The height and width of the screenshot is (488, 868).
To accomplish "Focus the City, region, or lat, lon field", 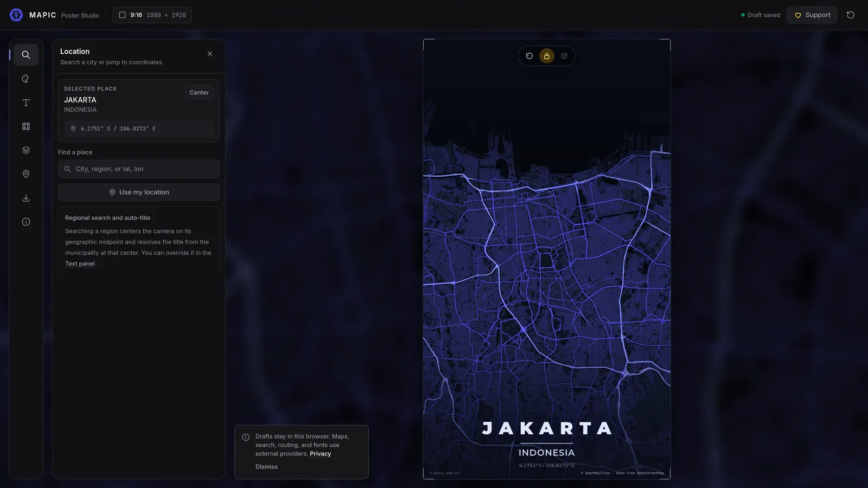I will (139, 169).
